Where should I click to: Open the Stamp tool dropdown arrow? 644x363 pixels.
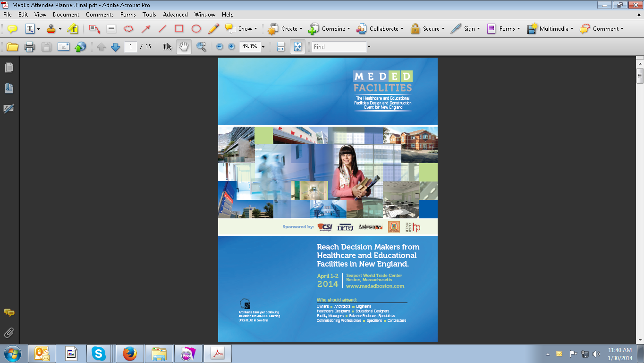coord(60,29)
